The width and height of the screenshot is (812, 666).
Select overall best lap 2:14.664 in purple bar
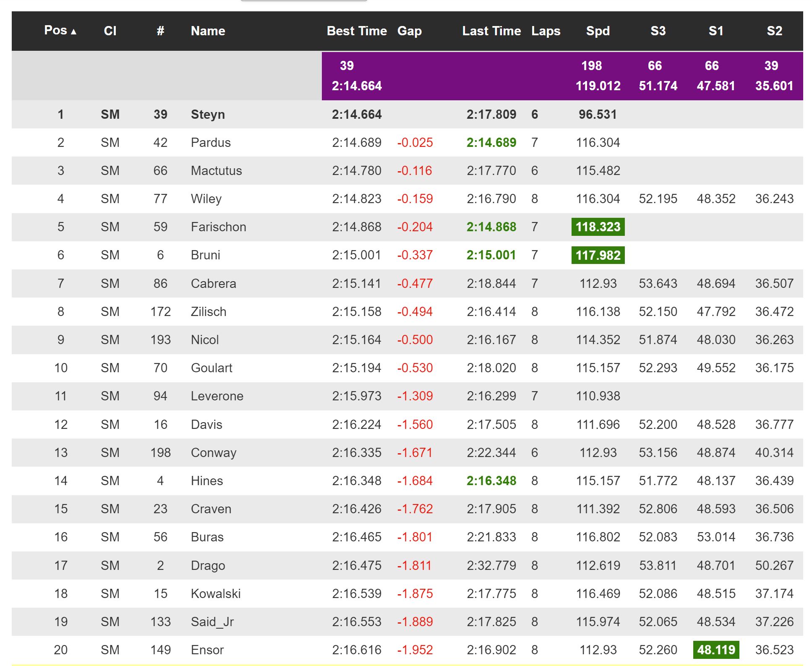357,86
